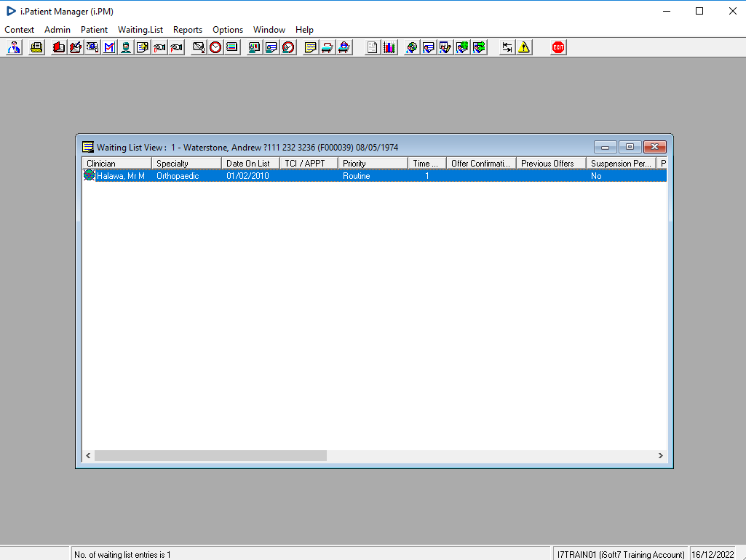The image size is (746, 560).
Task: Click the waiting list row status icon
Action: 89,175
